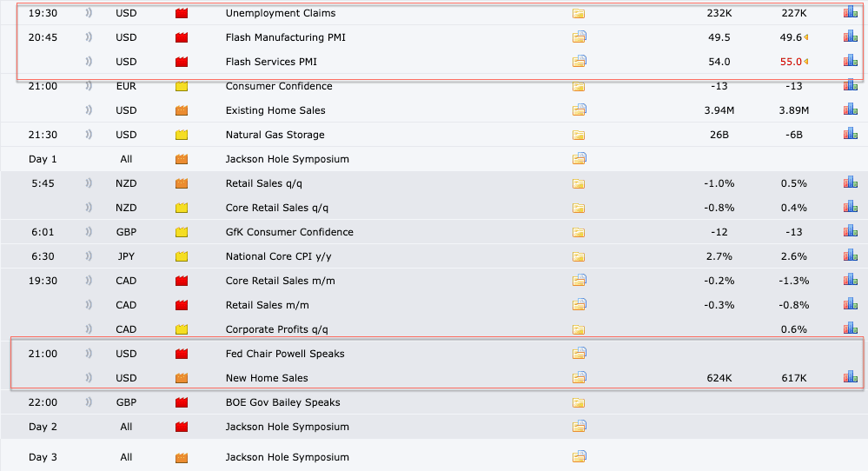Open the Corporate Profits q/q graph icon

(x=850, y=329)
